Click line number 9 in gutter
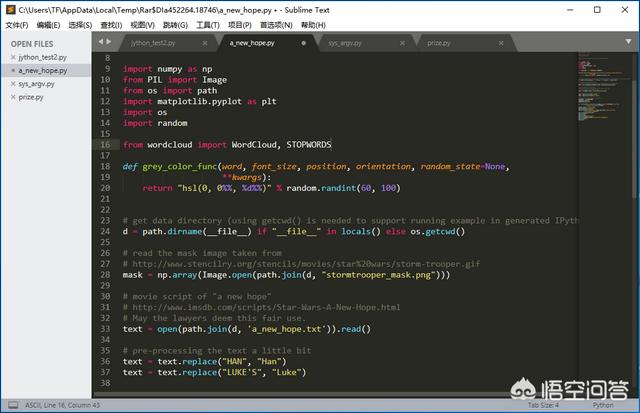The image size is (640, 413). [x=108, y=69]
